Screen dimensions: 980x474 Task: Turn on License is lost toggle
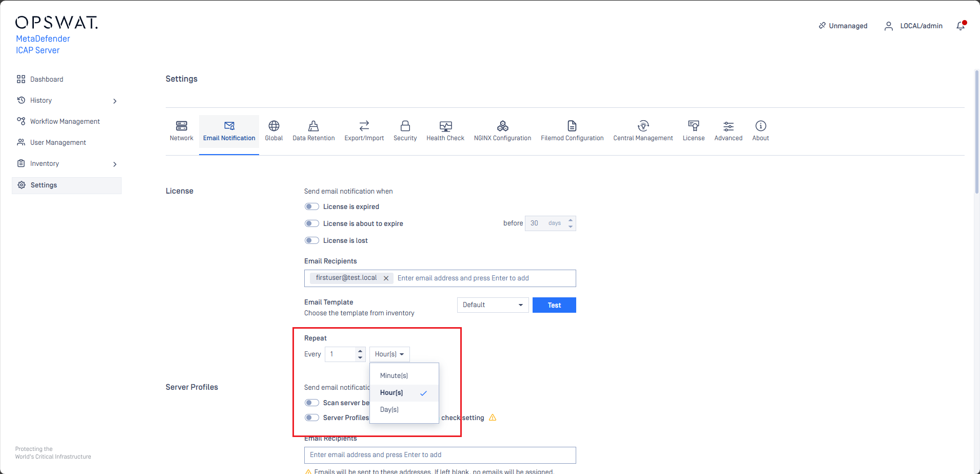tap(312, 240)
